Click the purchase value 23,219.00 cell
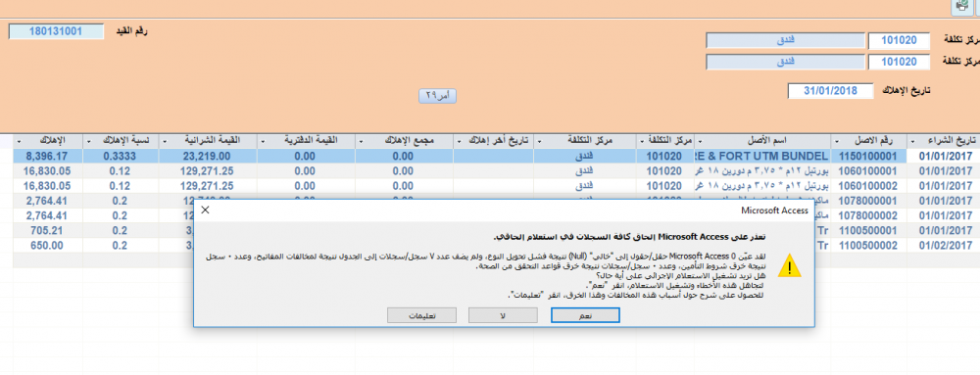The width and height of the screenshot is (980, 375). 207,156
